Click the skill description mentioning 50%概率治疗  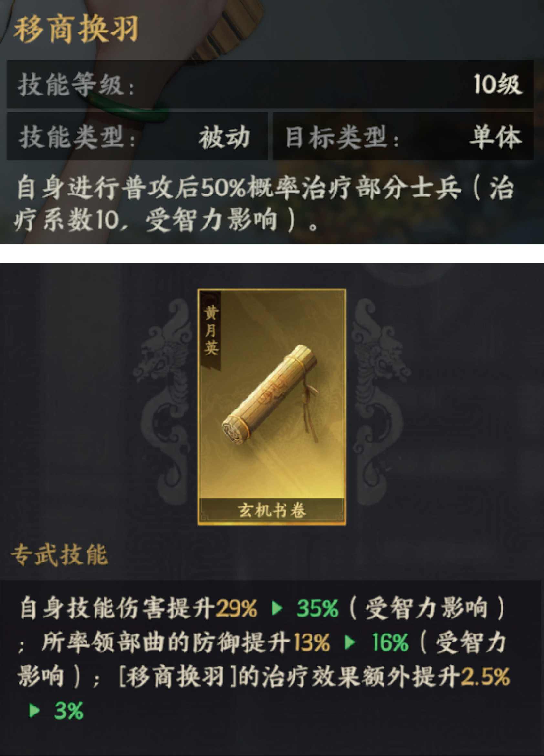[x=265, y=204]
